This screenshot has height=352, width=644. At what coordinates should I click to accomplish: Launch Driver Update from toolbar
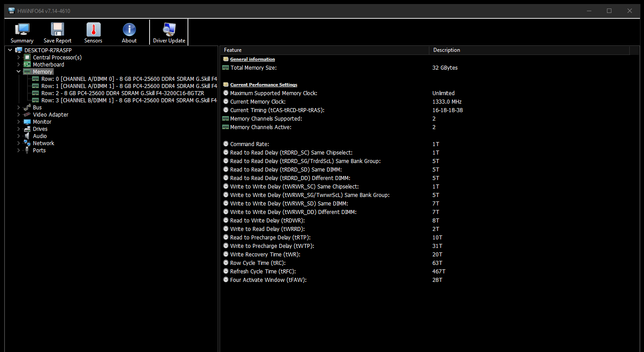pos(169,29)
